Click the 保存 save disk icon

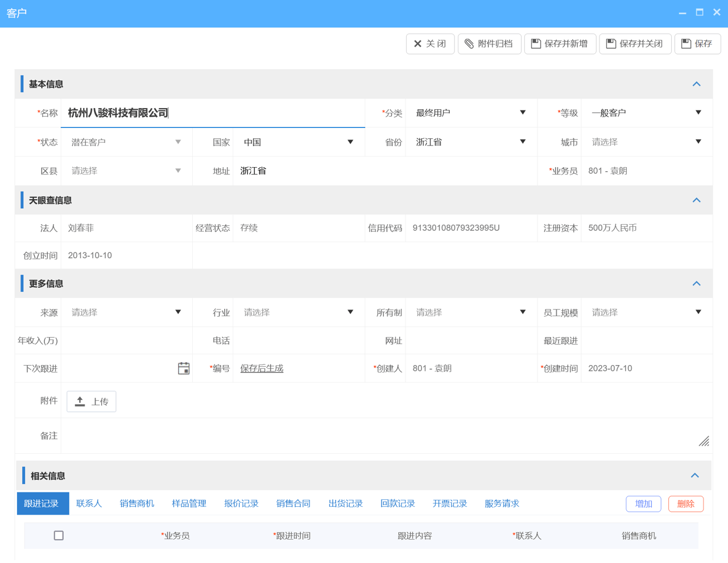tap(686, 44)
